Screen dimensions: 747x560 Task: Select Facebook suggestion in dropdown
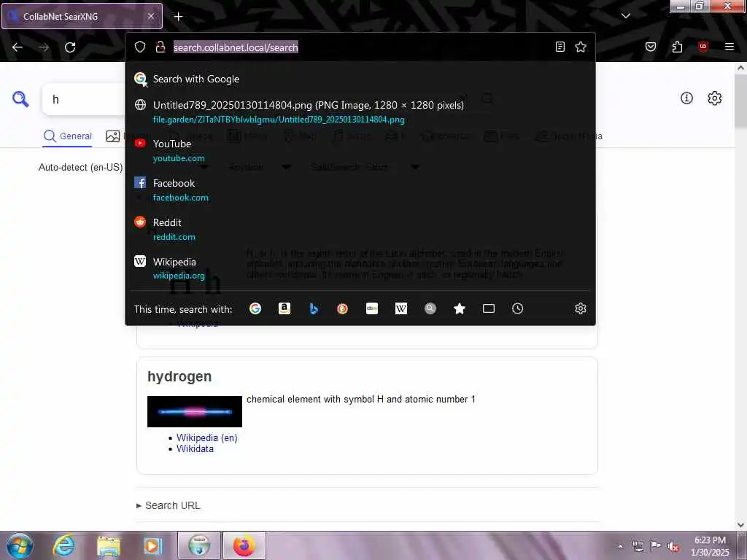click(x=360, y=190)
